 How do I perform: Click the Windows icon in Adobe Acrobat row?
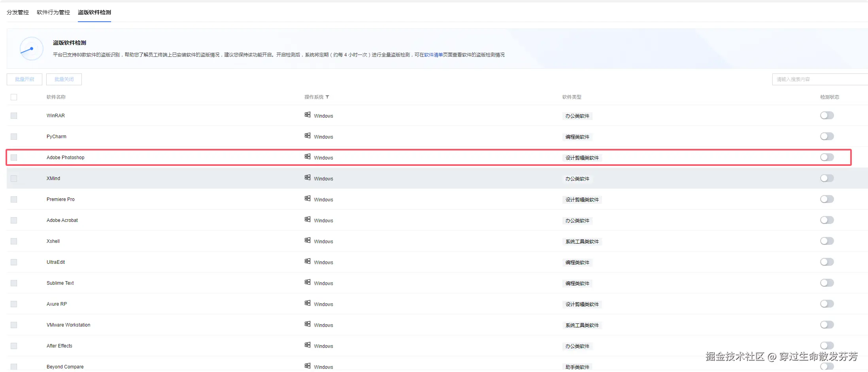click(308, 220)
